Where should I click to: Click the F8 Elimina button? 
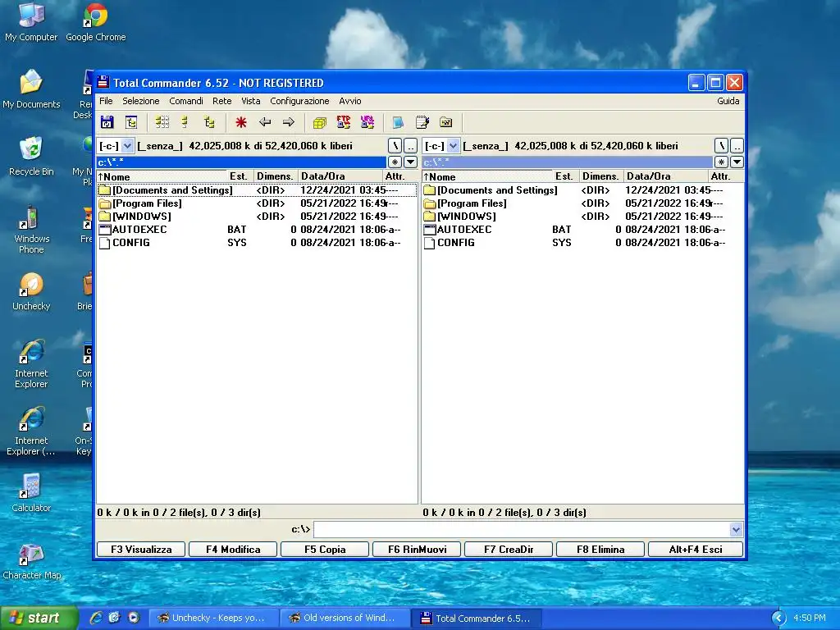(600, 549)
